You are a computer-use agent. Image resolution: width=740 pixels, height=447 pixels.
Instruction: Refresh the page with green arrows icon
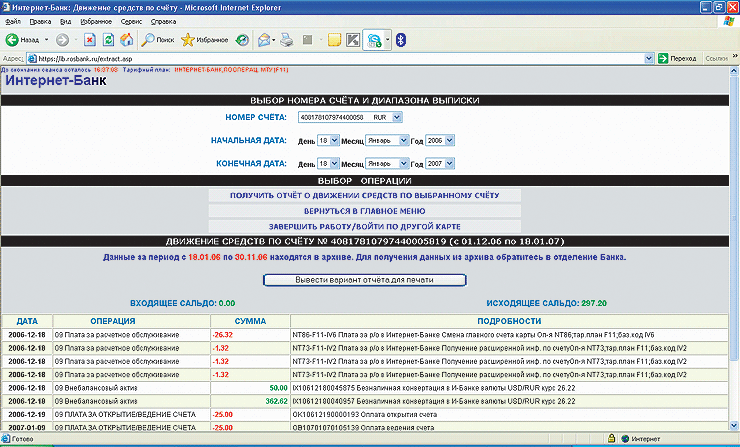pos(108,40)
